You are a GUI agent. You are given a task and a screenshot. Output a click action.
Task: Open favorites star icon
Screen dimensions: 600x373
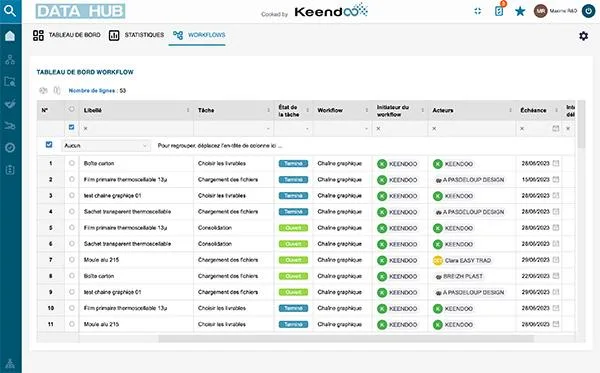520,11
